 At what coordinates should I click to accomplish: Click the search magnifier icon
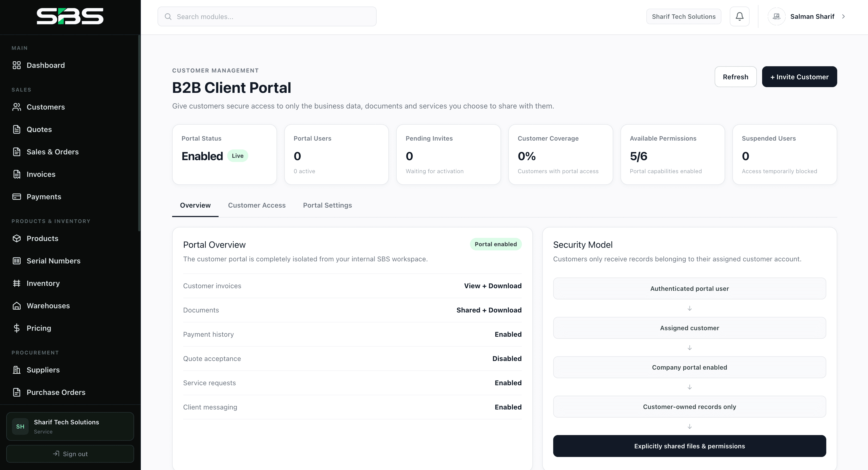click(168, 16)
